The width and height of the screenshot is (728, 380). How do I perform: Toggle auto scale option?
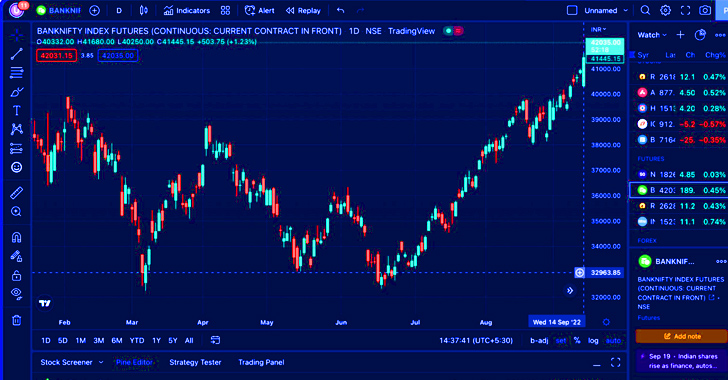point(613,341)
